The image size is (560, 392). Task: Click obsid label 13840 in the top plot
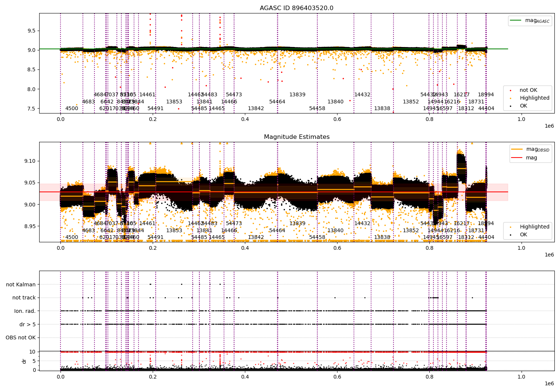coord(336,102)
